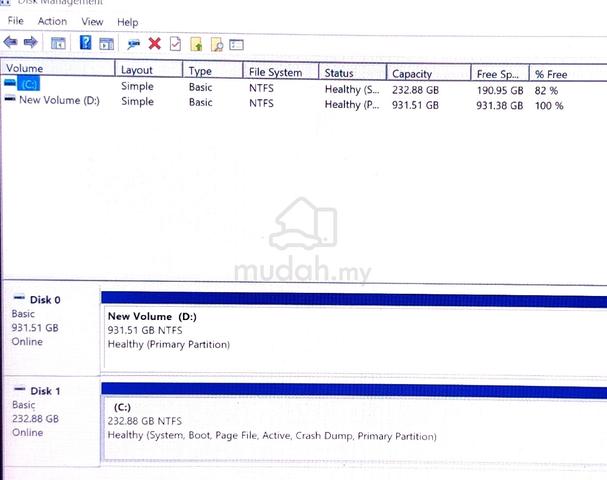The width and height of the screenshot is (607, 480).
Task: Click the Healthy (P... status cell
Action: click(x=352, y=105)
